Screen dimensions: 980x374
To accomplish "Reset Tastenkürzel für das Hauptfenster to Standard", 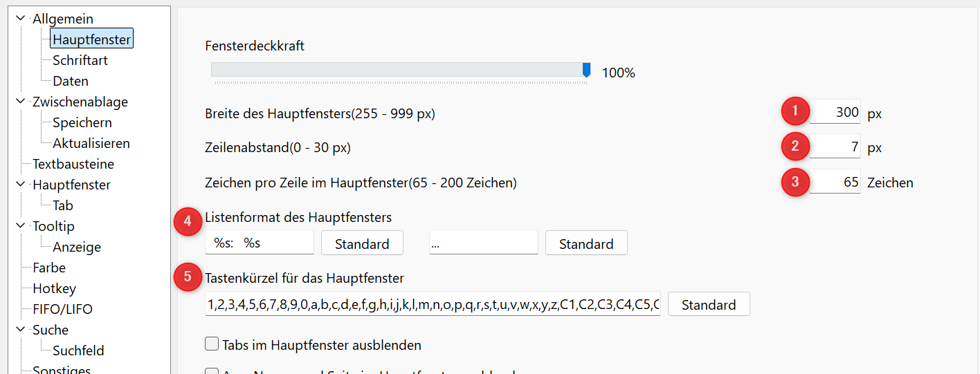I will click(x=709, y=304).
